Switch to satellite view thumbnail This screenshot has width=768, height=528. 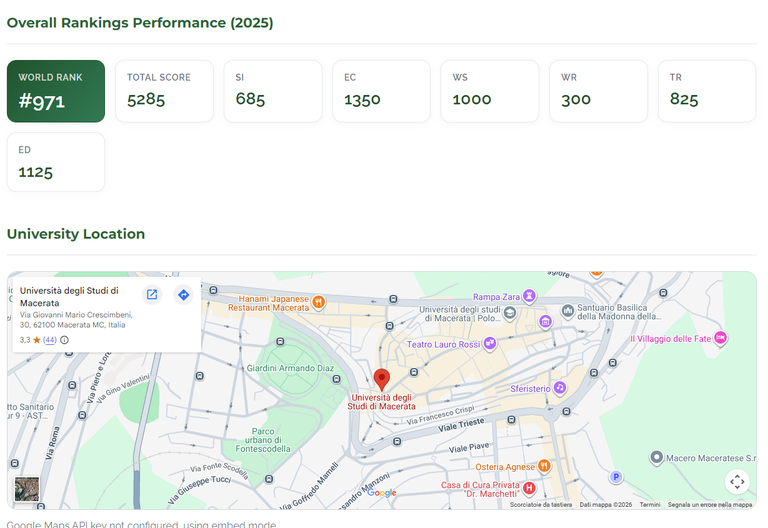pos(26,489)
